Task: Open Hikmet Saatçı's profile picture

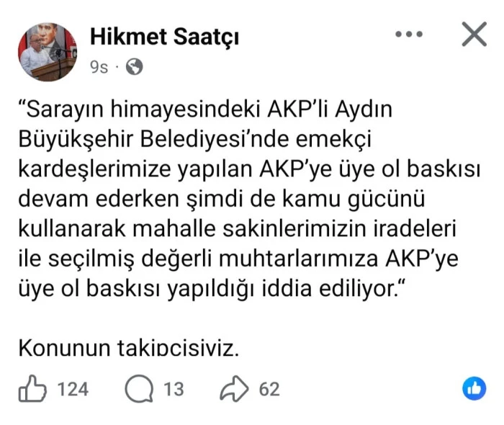Action: click(48, 52)
